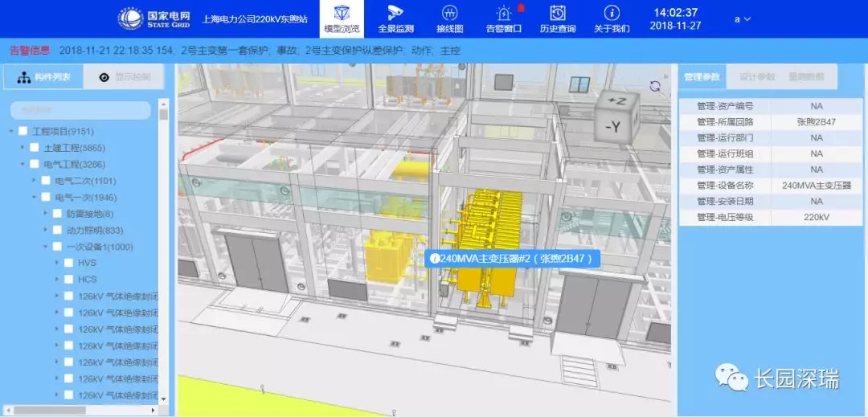Click the 3D navigation orientation cube
Screen dimensions: 868x417
[618, 117]
